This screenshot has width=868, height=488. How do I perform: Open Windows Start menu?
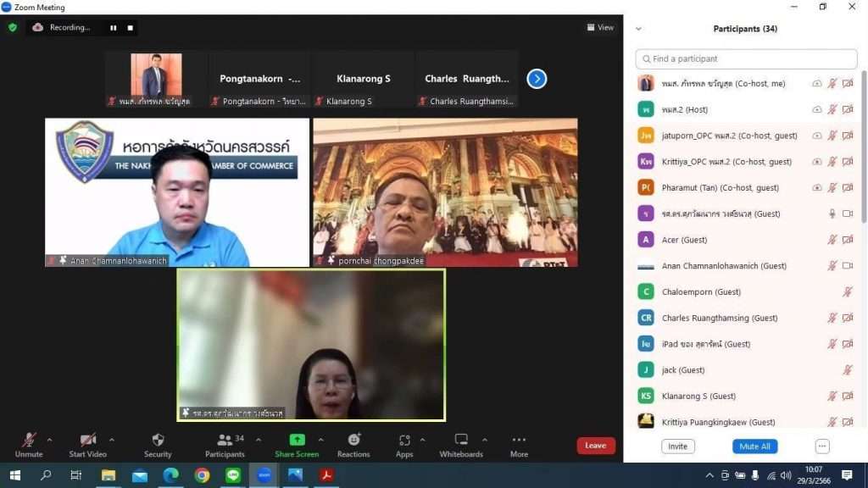[15, 475]
